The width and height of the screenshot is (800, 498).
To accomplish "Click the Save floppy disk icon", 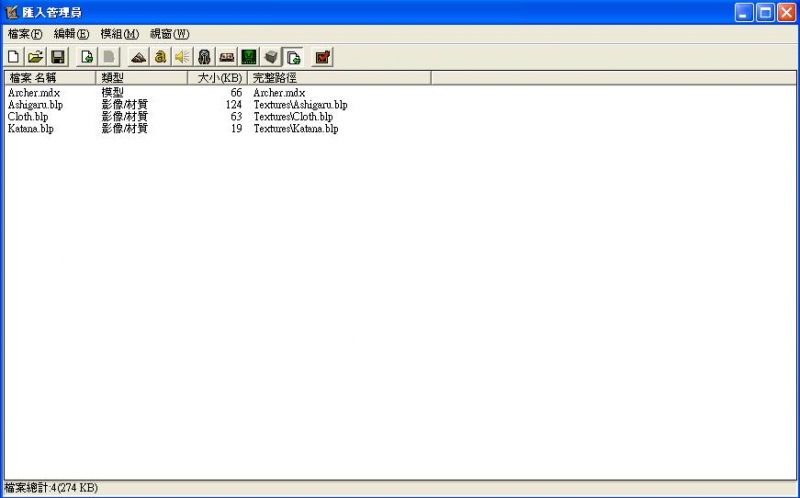I will pyautogui.click(x=58, y=57).
